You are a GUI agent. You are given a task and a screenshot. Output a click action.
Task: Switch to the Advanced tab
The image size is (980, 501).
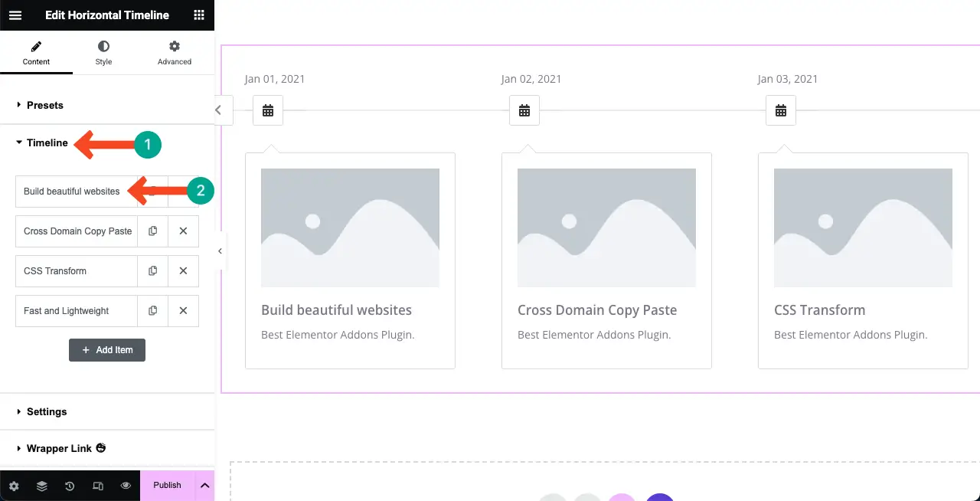click(175, 53)
